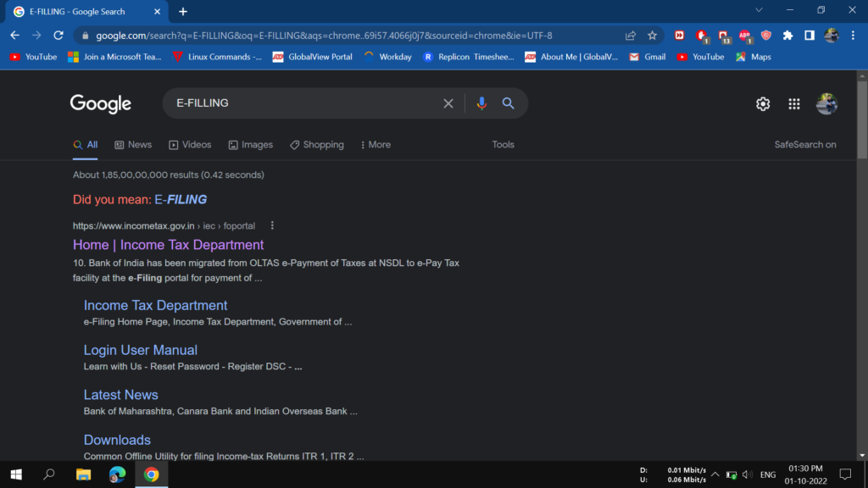Screen dimensions: 868x488
Task: Open the taskbar clock and date
Action: point(805,474)
